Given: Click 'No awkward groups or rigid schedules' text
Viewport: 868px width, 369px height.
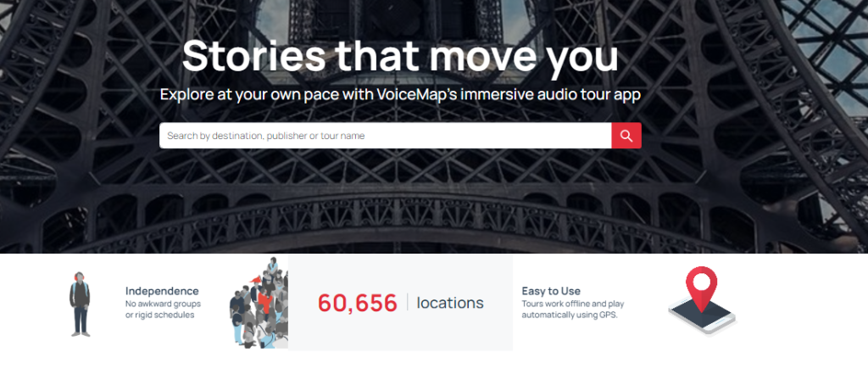Looking at the screenshot, I should [163, 310].
